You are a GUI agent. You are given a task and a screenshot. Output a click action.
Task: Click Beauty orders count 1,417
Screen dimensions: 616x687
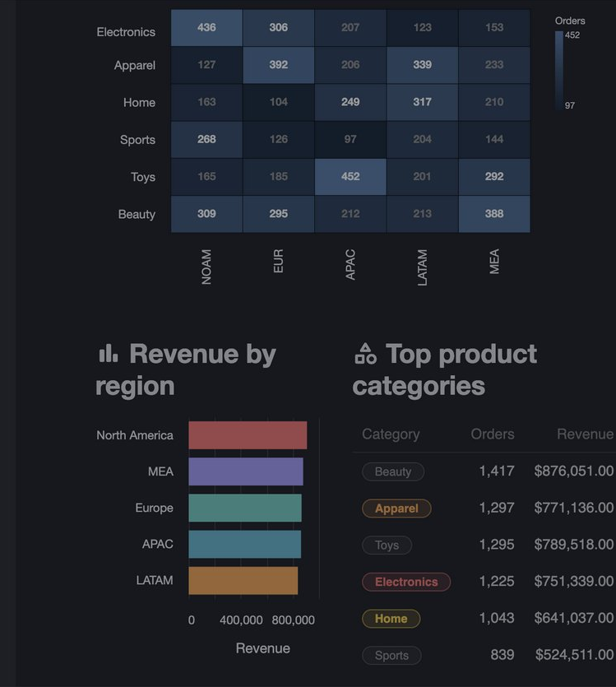[x=497, y=471]
